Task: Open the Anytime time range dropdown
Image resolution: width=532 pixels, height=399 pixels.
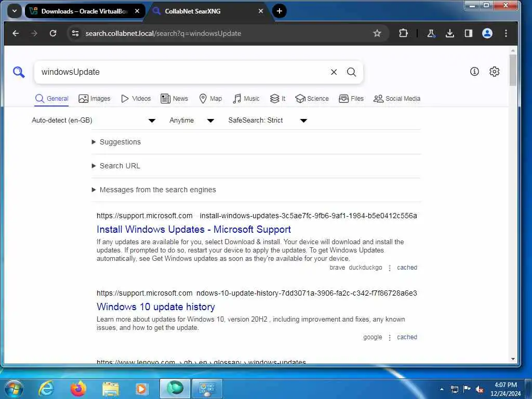Action: (192, 121)
